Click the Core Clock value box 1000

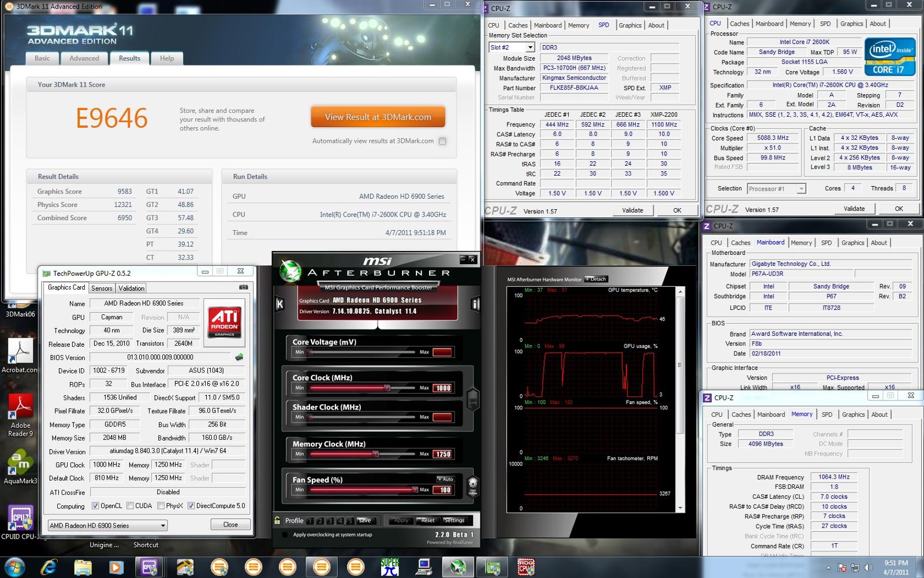(x=443, y=388)
